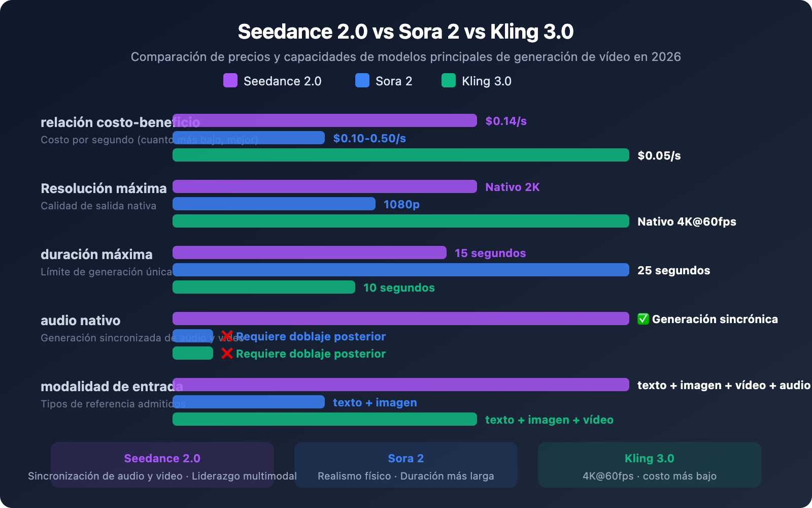The image size is (812, 508).
Task: Click the $0.10-0.50/s value label
Action: click(x=369, y=138)
